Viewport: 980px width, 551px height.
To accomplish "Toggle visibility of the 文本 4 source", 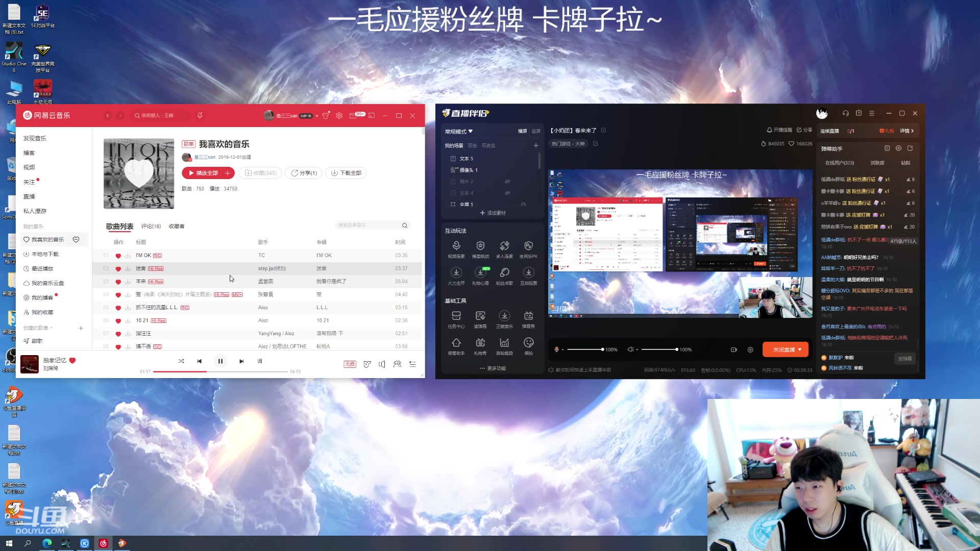I will [507, 193].
